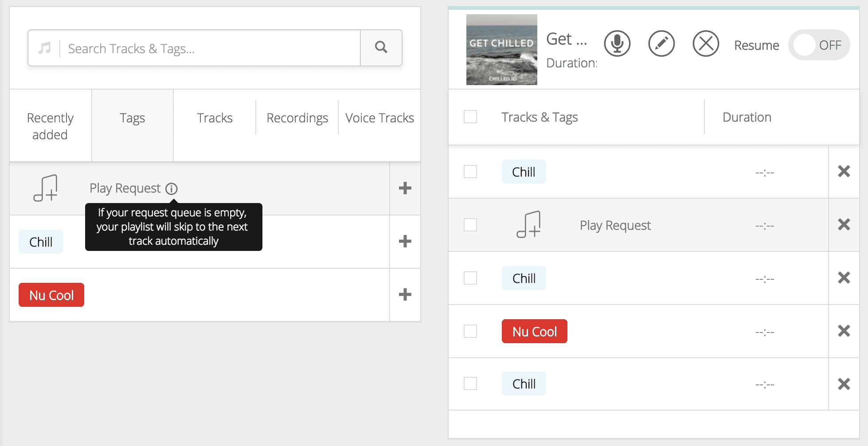Open the Voice Tracks tab
The height and width of the screenshot is (446, 868).
[x=379, y=117]
